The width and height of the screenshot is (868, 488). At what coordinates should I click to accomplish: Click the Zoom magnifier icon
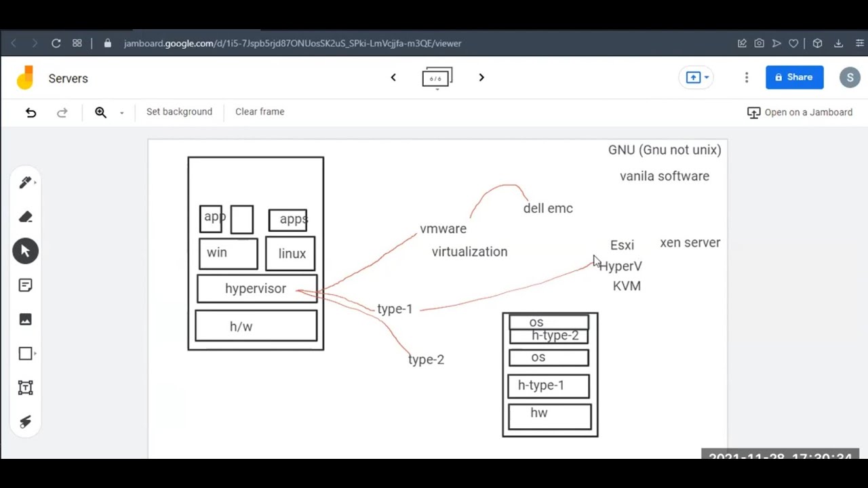100,113
